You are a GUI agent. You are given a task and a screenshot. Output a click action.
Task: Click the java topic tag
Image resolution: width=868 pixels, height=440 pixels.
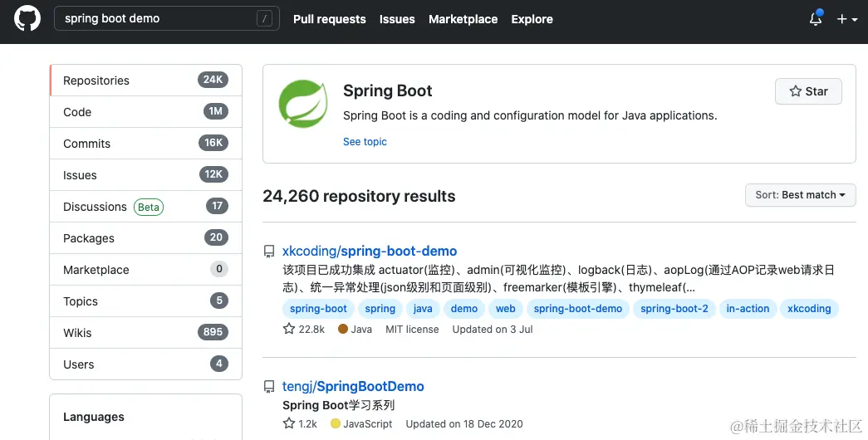423,309
